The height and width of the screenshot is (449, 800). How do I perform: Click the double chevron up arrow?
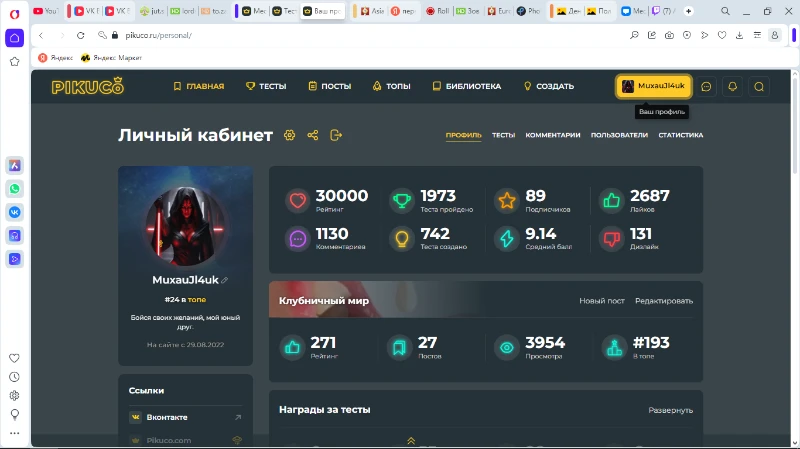411,441
